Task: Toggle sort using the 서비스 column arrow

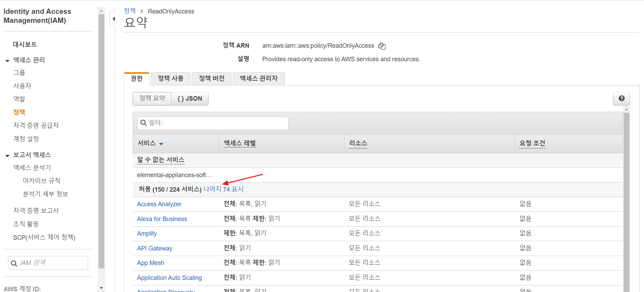Action: [161, 144]
